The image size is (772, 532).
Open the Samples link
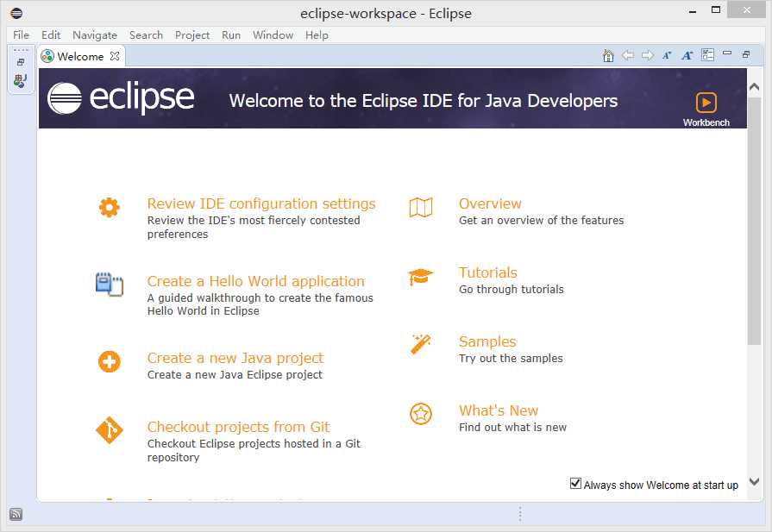click(487, 341)
